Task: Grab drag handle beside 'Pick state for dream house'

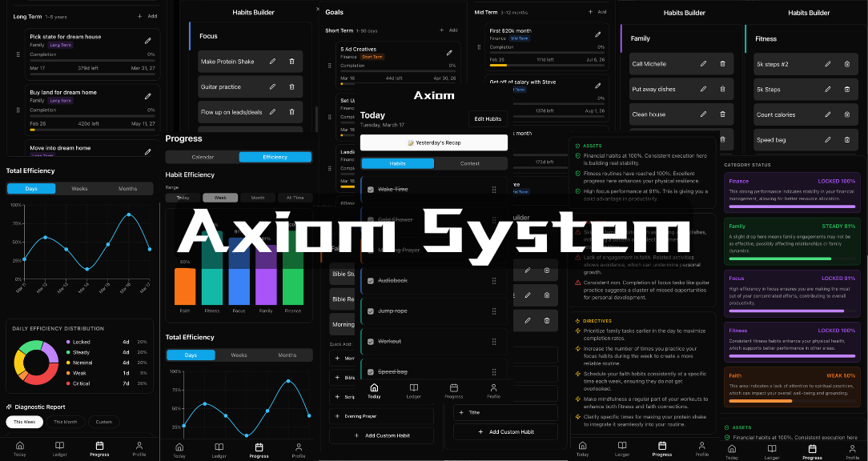Action: click(18, 54)
